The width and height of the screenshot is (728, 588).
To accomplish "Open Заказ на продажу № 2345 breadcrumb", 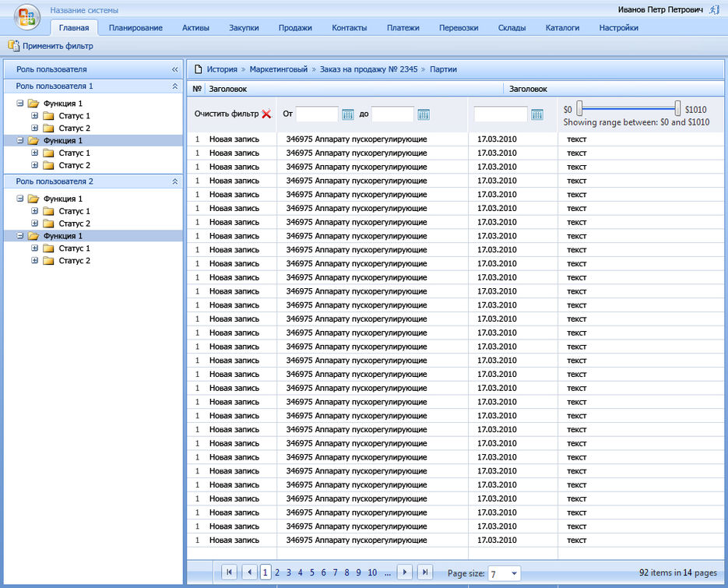I will click(x=368, y=69).
